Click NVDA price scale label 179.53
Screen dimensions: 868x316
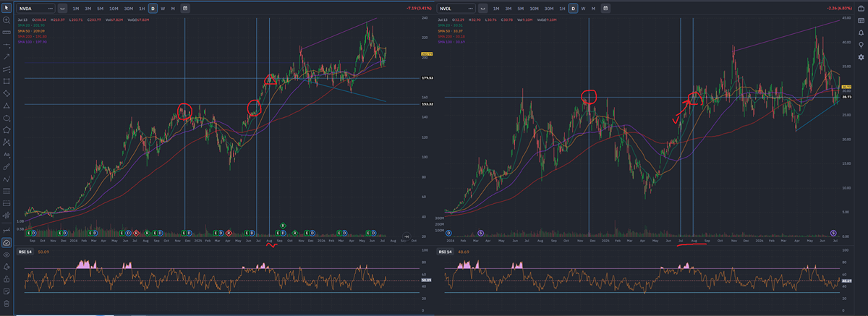click(427, 77)
